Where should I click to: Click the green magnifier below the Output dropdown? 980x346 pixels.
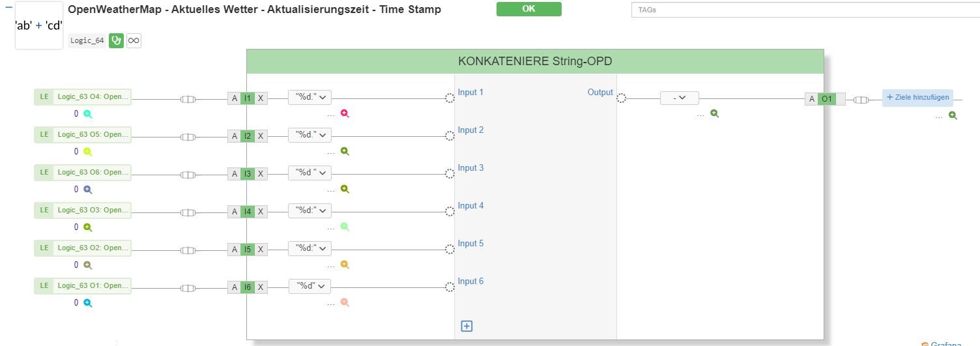point(714,113)
